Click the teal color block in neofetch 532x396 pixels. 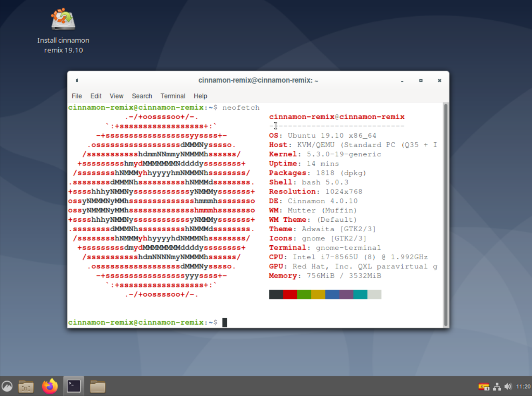pos(360,294)
